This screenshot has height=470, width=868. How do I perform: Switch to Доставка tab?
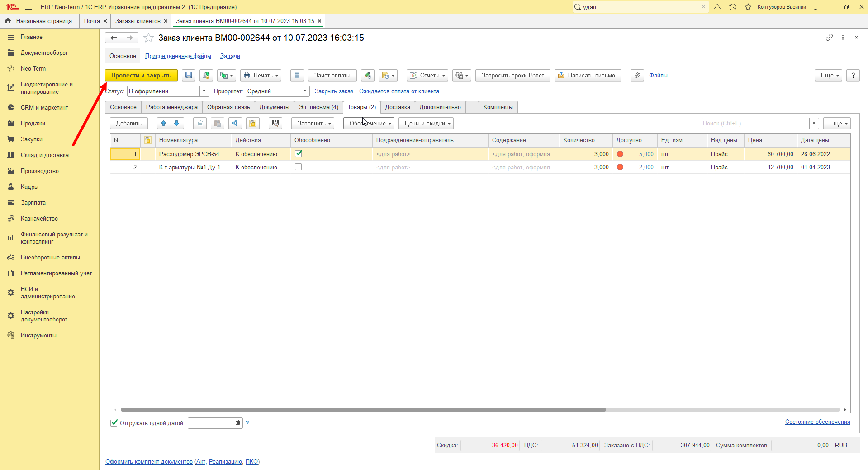click(398, 107)
